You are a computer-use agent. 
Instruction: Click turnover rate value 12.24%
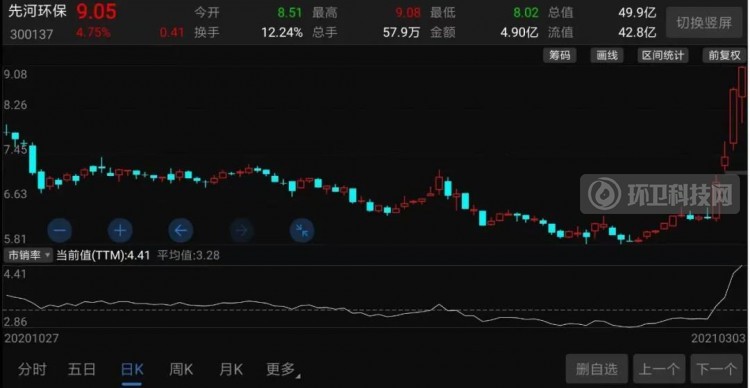pyautogui.click(x=282, y=33)
